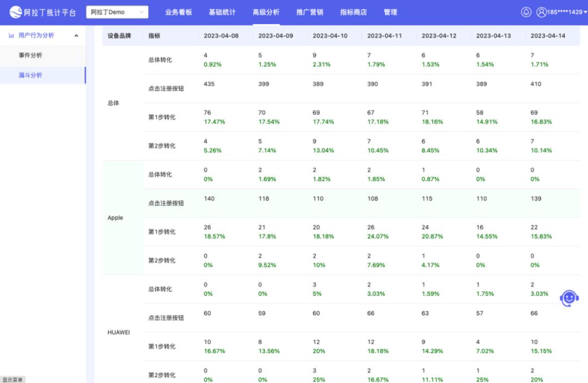Select the highlighted 高级分析 tab
Viewport: 588px width, 383px height.
(265, 10)
